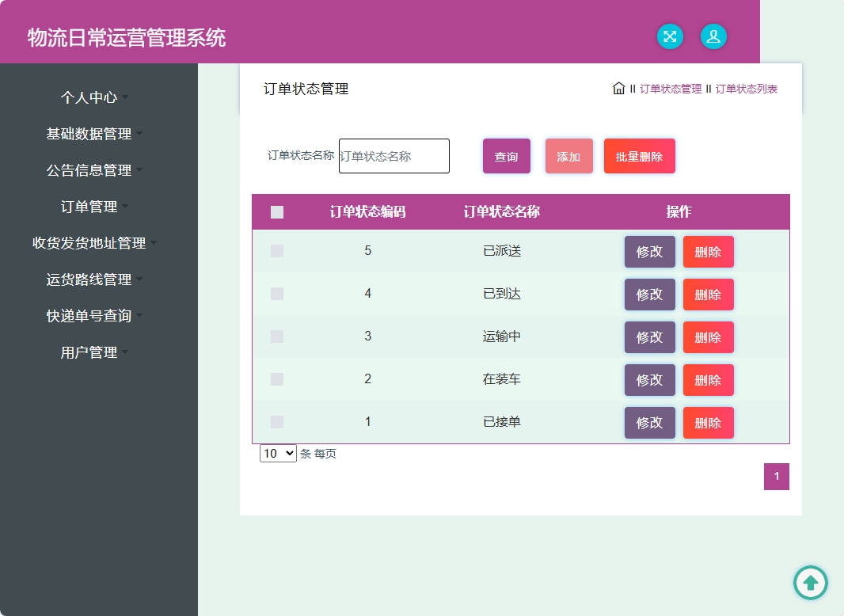The height and width of the screenshot is (616, 844).
Task: Click the blue exchange icon in the top bar
Action: 670,36
